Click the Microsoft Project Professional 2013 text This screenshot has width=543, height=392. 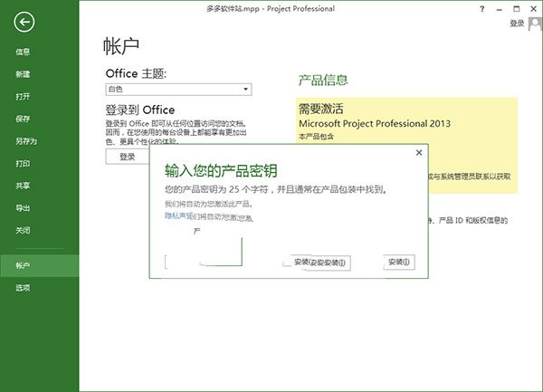coord(375,124)
